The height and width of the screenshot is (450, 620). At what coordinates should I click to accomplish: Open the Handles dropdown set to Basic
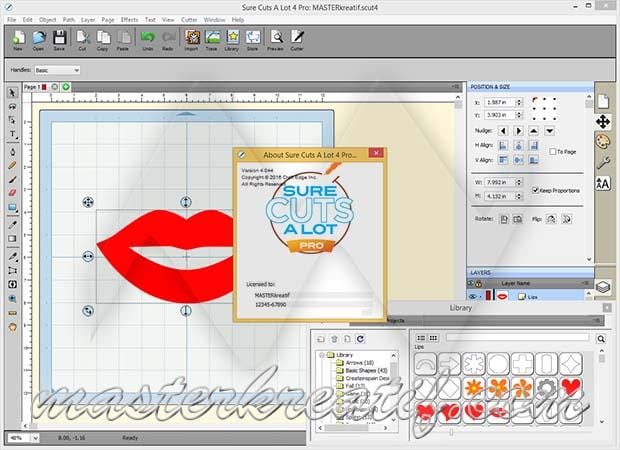(x=57, y=70)
